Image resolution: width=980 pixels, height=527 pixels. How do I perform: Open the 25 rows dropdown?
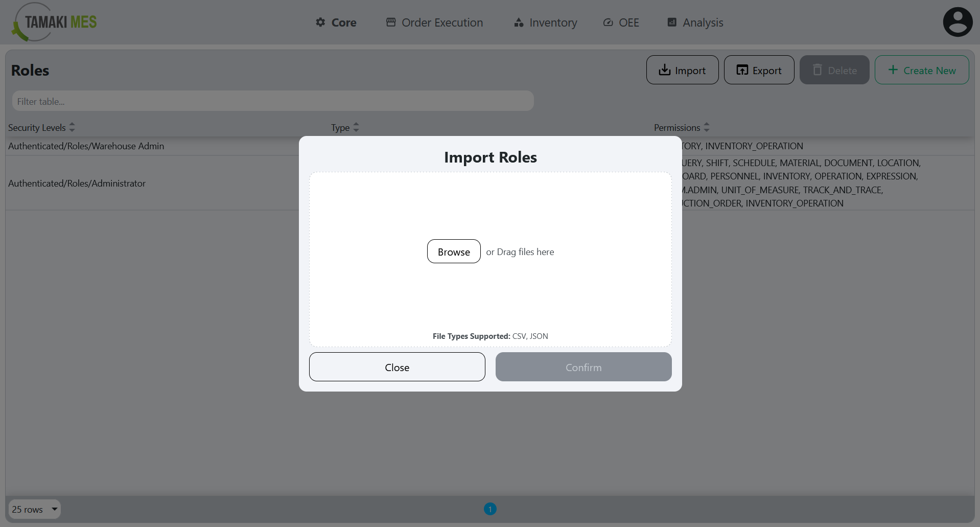(34, 509)
